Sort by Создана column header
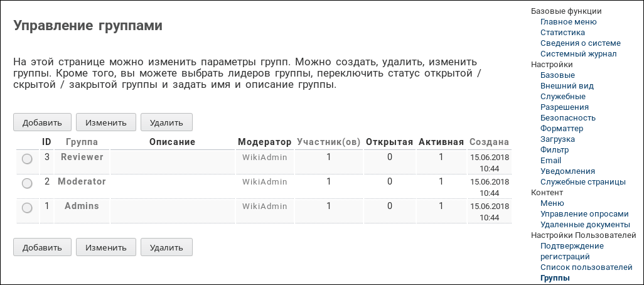 pos(489,142)
